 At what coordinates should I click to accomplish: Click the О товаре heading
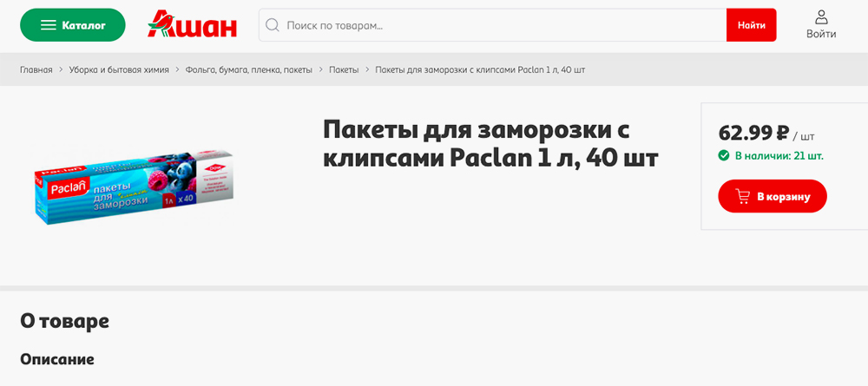64,321
